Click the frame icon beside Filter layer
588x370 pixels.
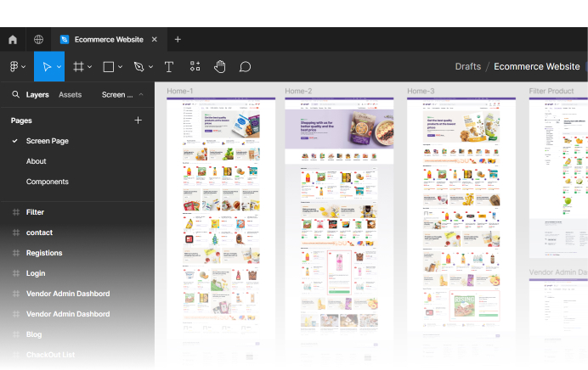click(x=16, y=212)
